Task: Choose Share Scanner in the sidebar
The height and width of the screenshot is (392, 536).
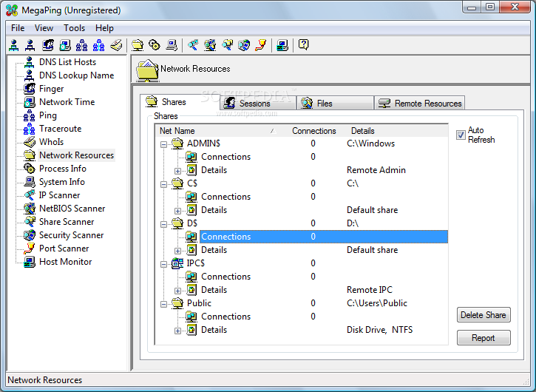Action: 67,222
